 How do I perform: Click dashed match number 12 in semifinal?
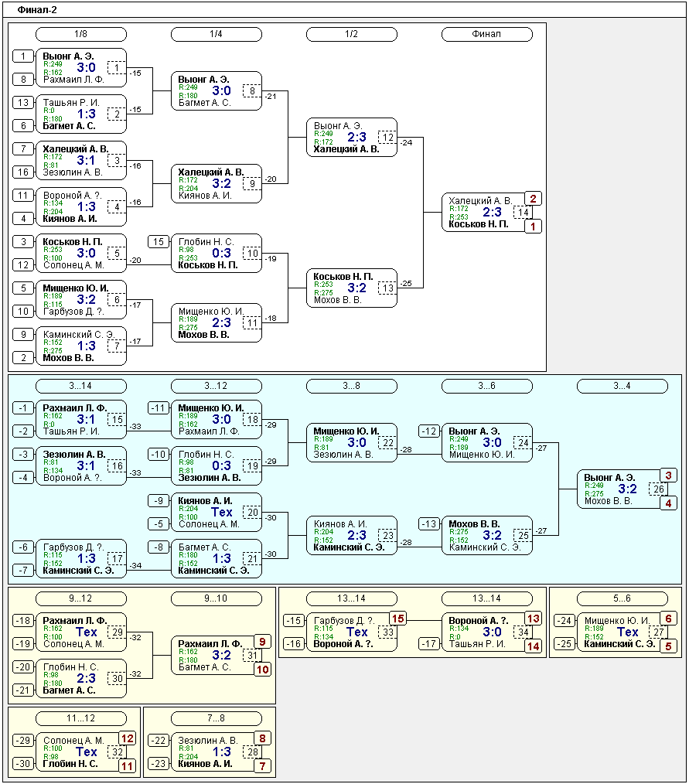click(388, 138)
